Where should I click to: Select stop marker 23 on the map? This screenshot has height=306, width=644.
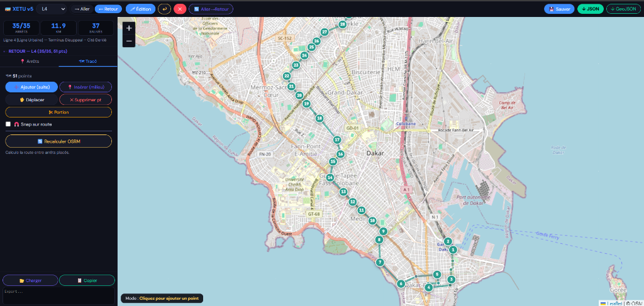coord(296,65)
